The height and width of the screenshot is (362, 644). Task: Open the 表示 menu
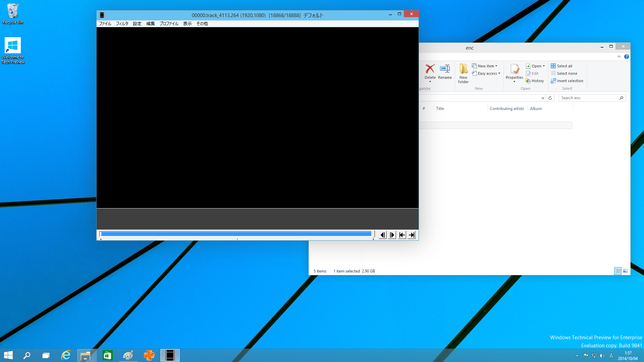tap(187, 23)
